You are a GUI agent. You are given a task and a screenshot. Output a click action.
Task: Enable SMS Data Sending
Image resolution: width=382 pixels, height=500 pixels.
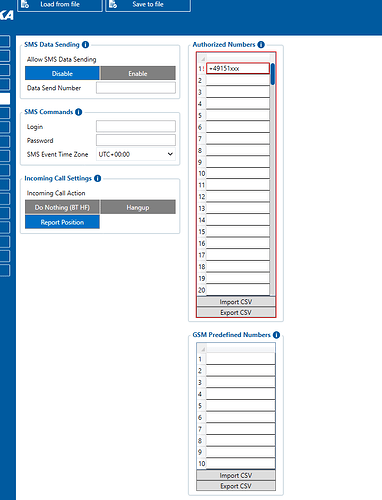(x=138, y=73)
